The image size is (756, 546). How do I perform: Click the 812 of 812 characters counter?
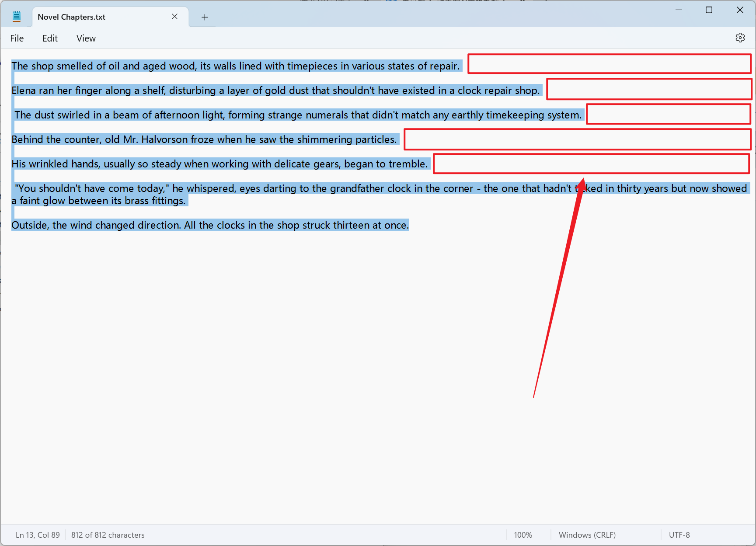(x=108, y=535)
